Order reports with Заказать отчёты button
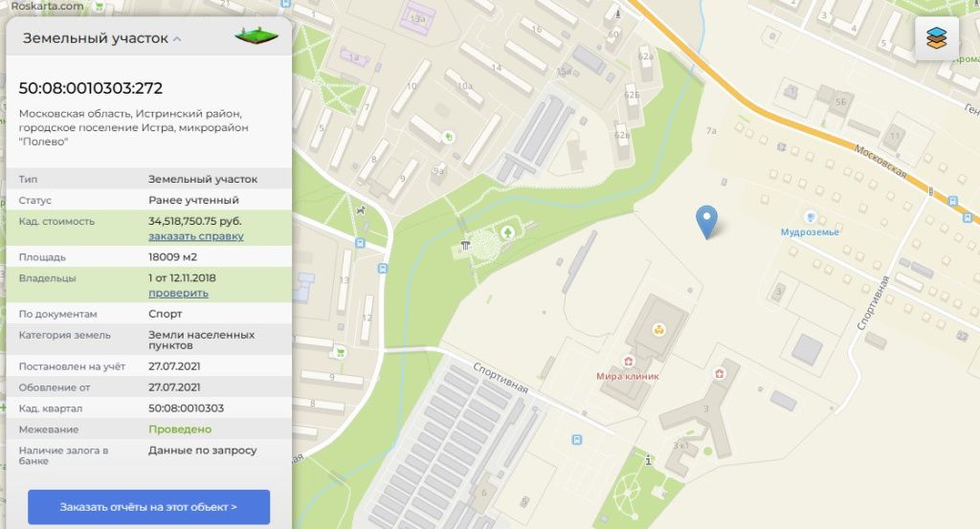The height and width of the screenshot is (529, 980). 148,507
